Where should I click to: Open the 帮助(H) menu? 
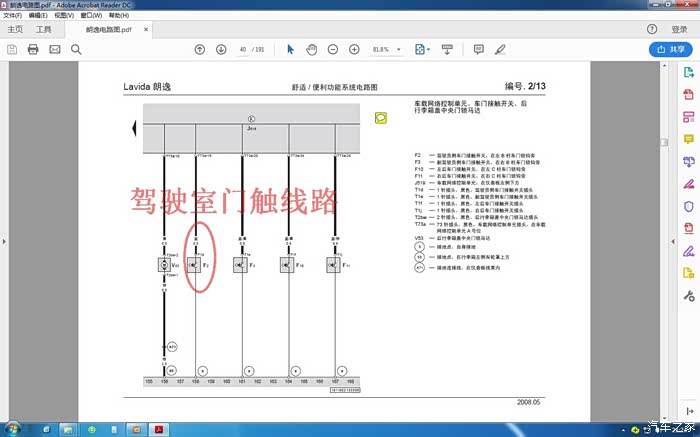point(119,15)
